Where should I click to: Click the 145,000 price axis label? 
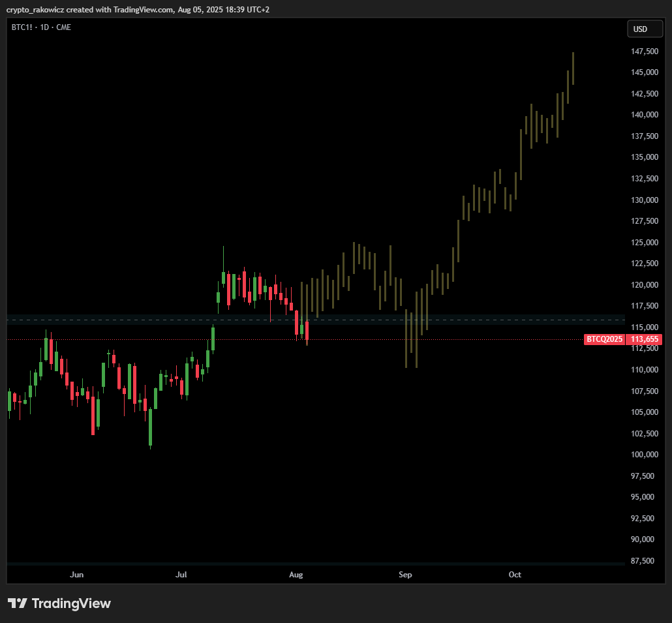645,72
